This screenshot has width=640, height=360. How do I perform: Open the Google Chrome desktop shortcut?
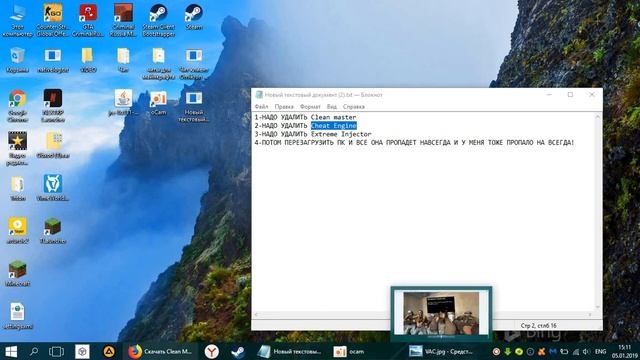pyautogui.click(x=18, y=105)
